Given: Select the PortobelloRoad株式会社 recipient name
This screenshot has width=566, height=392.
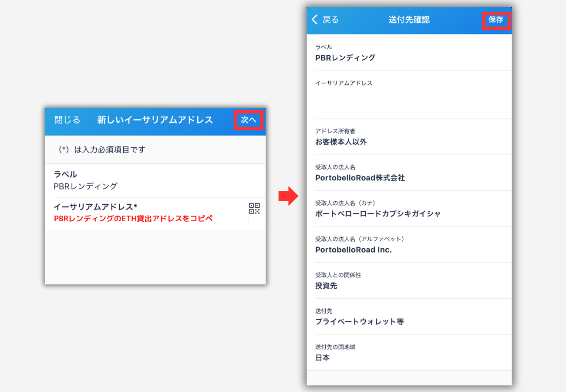Looking at the screenshot, I should coord(360,178).
